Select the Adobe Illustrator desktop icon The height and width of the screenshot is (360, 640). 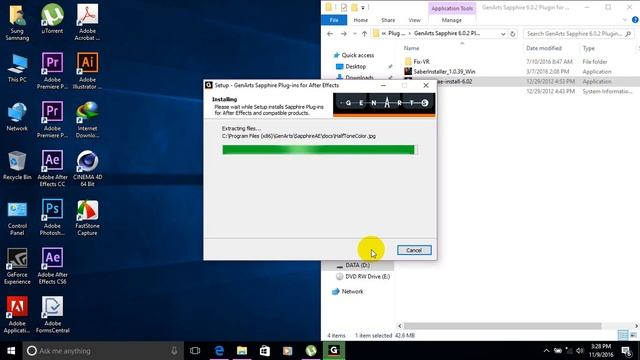(x=87, y=71)
